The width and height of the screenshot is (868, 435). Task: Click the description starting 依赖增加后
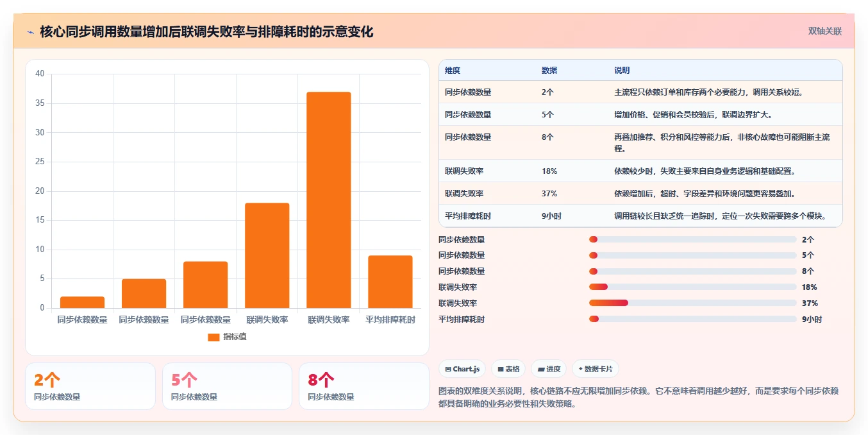tap(705, 194)
